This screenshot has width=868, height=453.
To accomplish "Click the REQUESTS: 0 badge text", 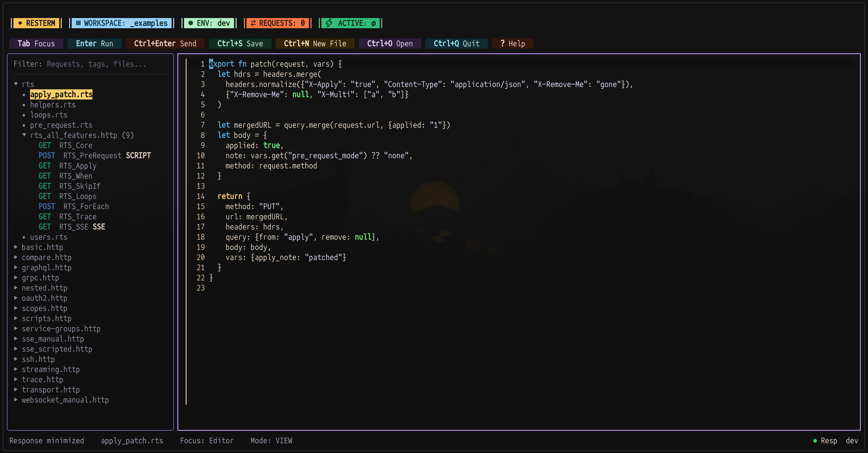I will click(x=282, y=23).
